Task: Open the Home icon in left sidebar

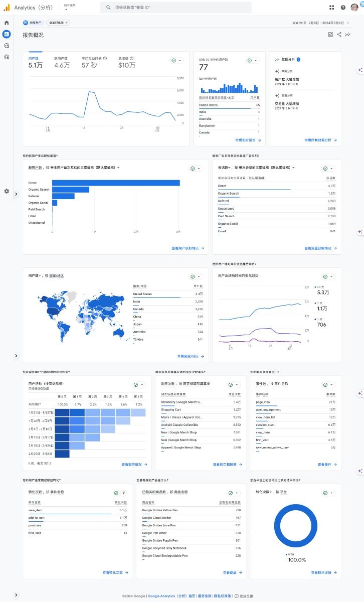Action: (7, 23)
